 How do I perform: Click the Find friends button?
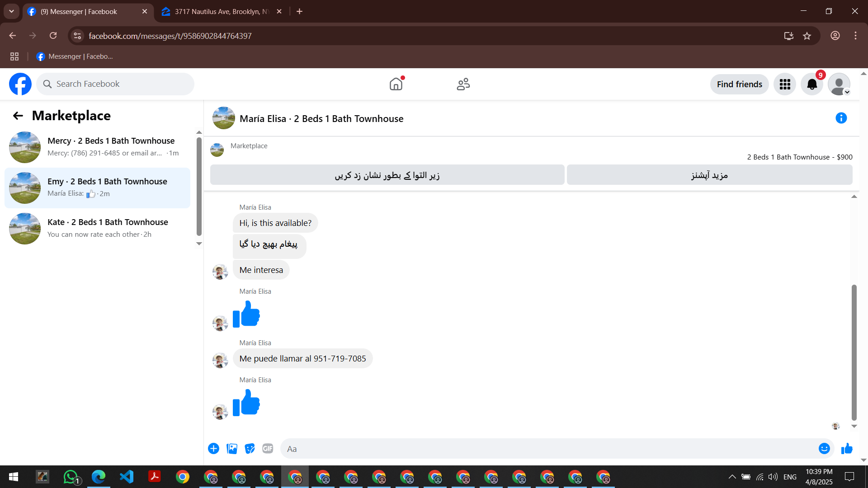pyautogui.click(x=739, y=84)
